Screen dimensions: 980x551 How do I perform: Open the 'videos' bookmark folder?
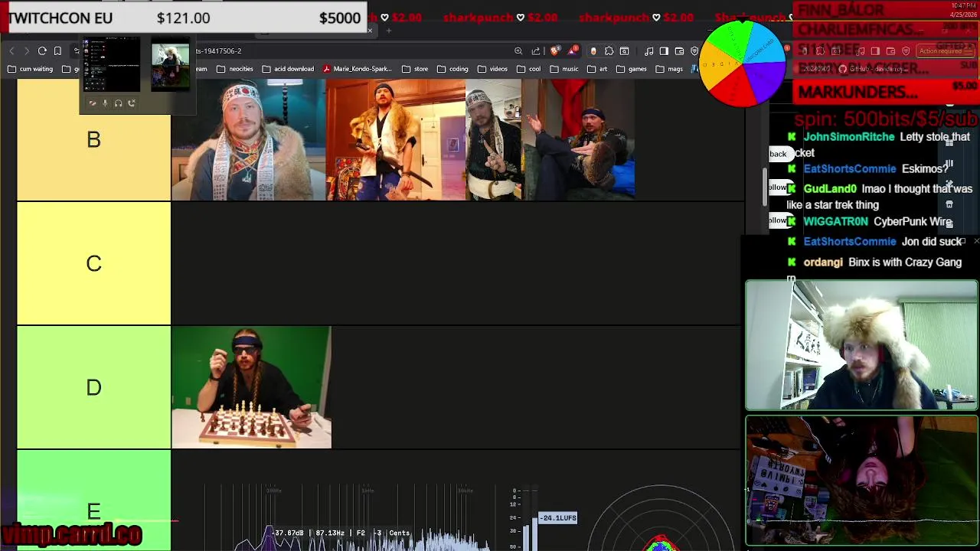click(x=492, y=69)
